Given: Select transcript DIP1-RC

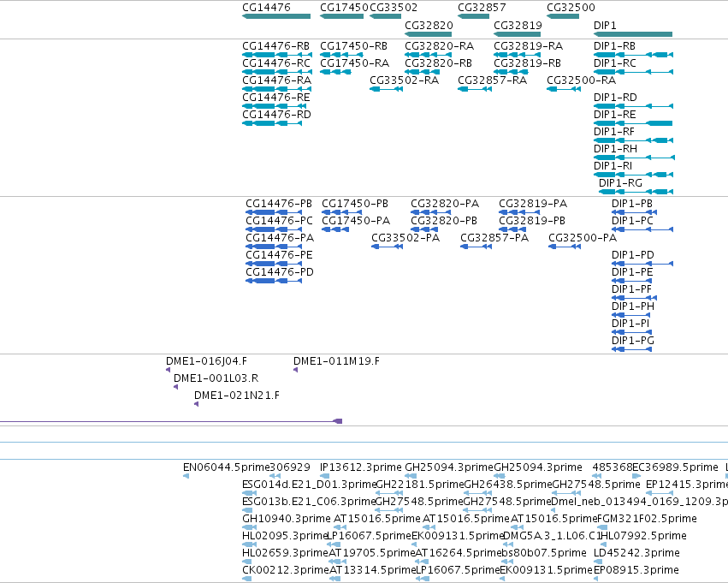Looking at the screenshot, I should pyautogui.click(x=633, y=72).
